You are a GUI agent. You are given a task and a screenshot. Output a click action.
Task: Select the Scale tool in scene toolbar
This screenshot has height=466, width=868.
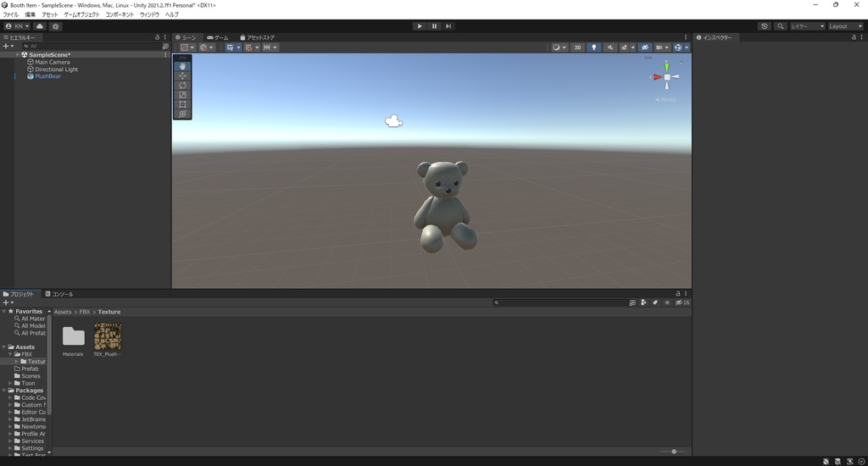click(x=182, y=95)
